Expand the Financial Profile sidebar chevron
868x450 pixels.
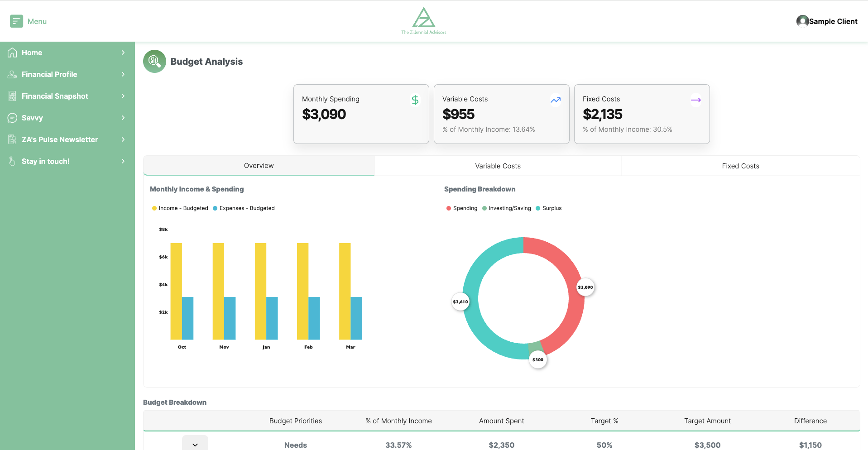(123, 74)
